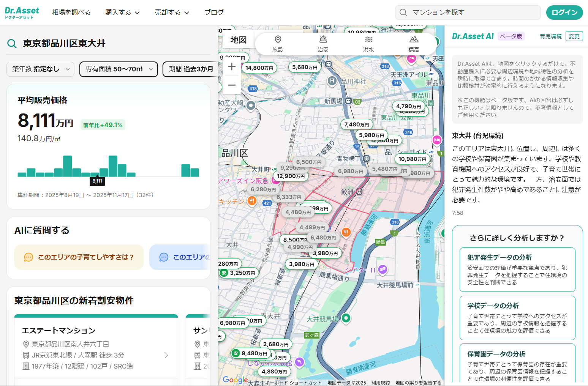Go to the ブログ page
The height and width of the screenshot is (386, 588).
214,13
